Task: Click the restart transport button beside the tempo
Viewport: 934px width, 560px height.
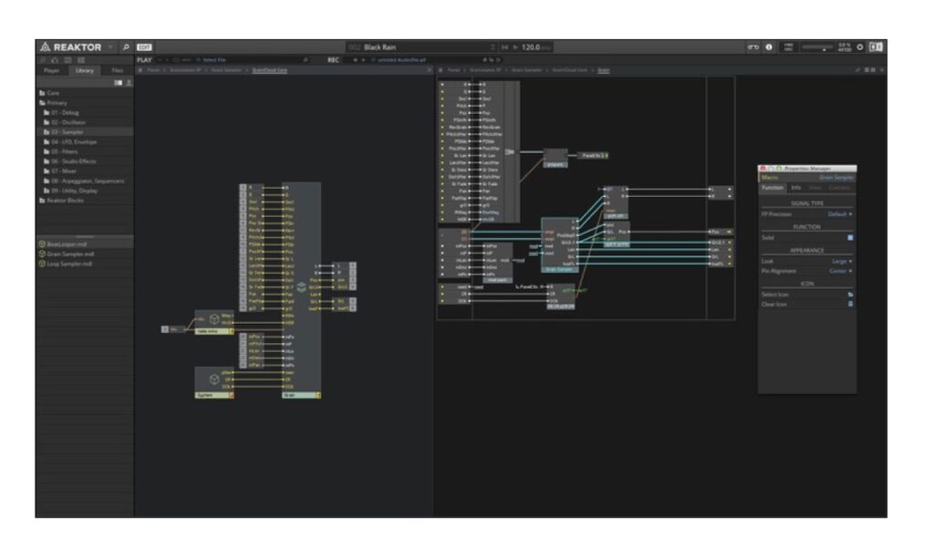Action: pyautogui.click(x=505, y=47)
